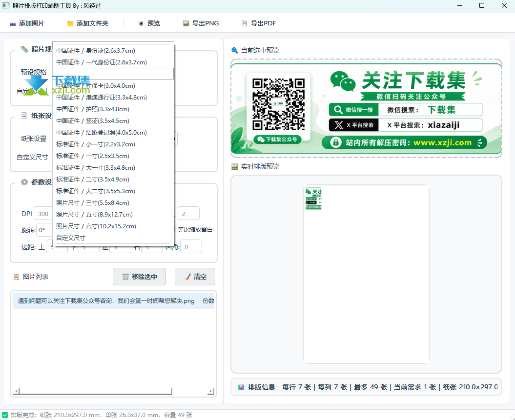Click the image list scrollbar left arrow
This screenshot has width=515, height=420.
[17, 391]
